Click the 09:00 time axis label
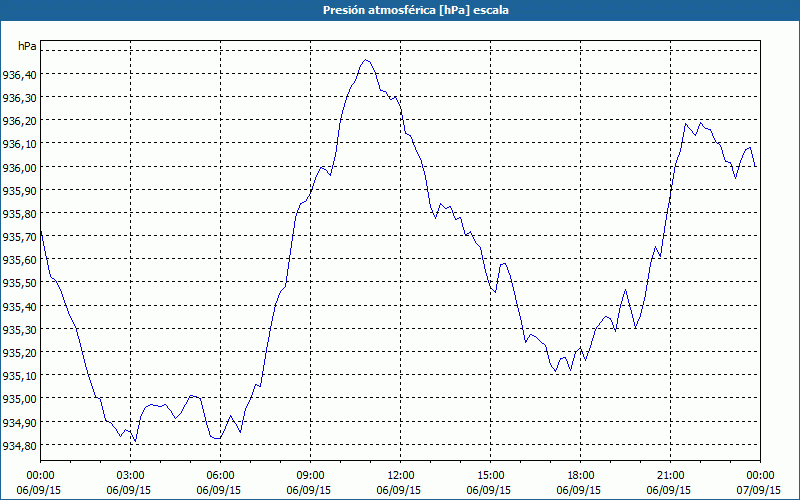800x500 pixels. (x=310, y=476)
